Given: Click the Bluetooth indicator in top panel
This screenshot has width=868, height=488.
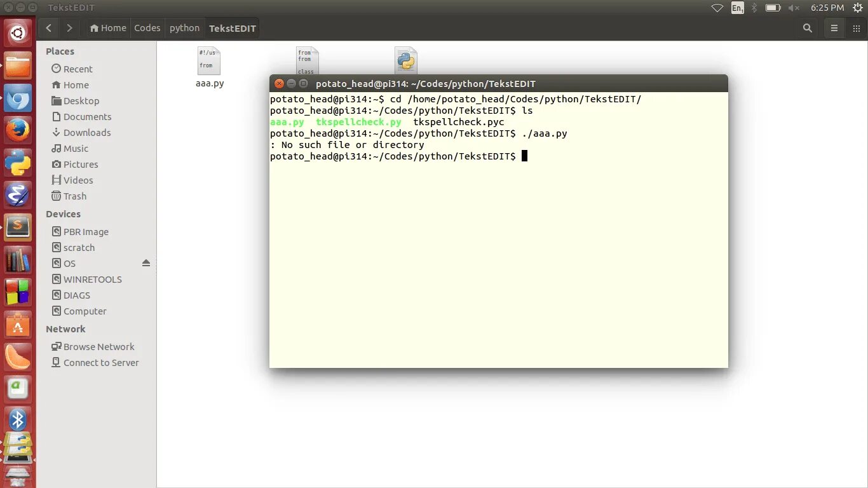Looking at the screenshot, I should tap(754, 8).
